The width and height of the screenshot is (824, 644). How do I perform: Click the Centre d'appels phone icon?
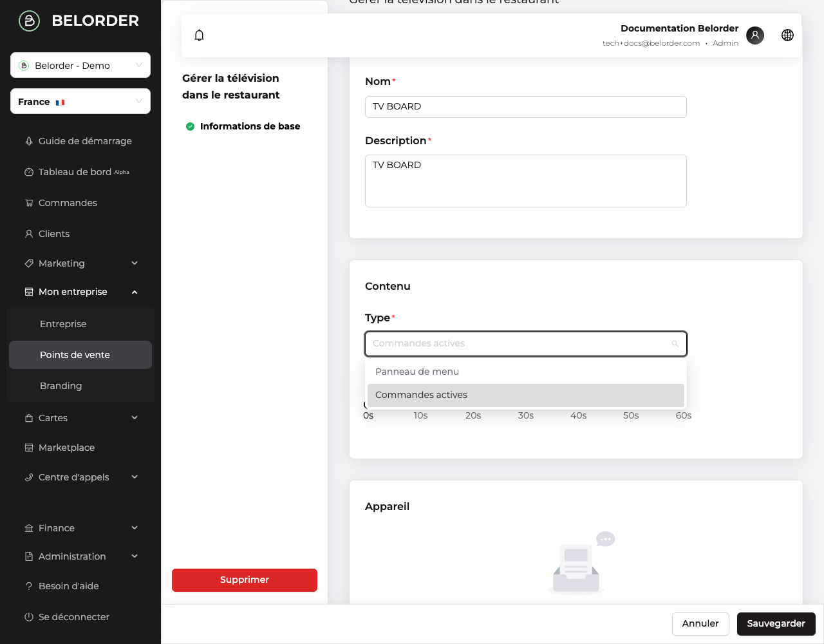(29, 477)
